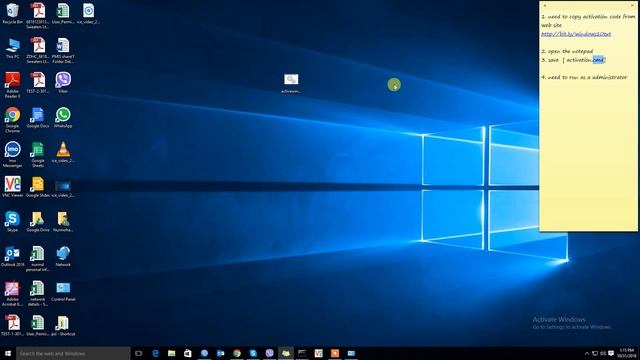Screen dimensions: 640x360
Task: Select the pdf - Shortcut folder icon
Action: coord(63,326)
